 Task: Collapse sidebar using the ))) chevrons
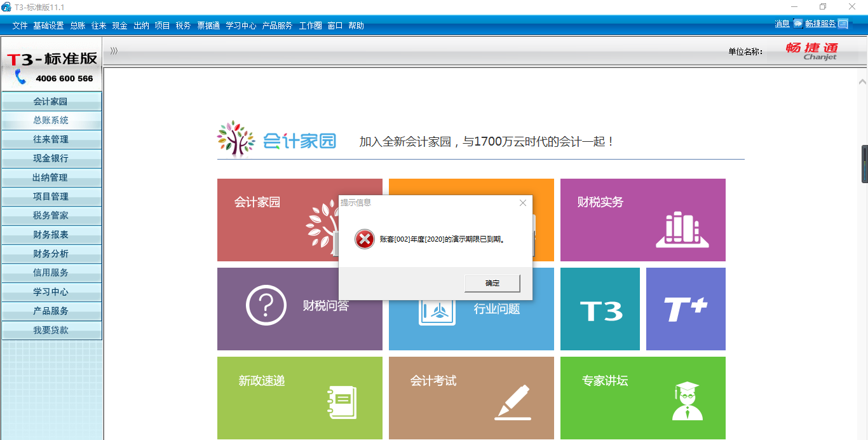pos(114,51)
